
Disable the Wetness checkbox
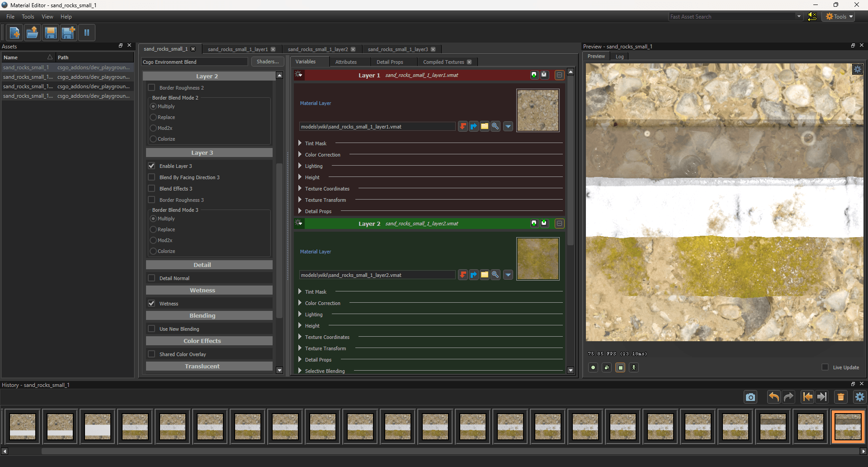coord(151,303)
